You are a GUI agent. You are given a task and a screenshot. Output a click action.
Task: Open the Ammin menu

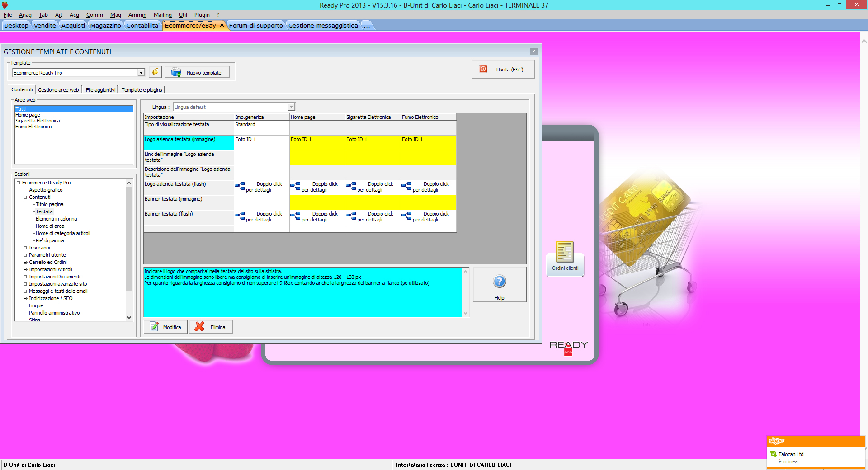click(x=137, y=15)
